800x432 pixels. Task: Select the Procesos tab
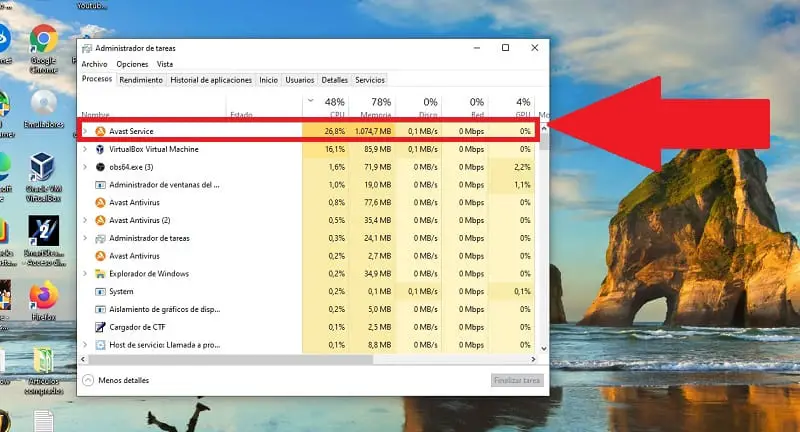[97, 79]
